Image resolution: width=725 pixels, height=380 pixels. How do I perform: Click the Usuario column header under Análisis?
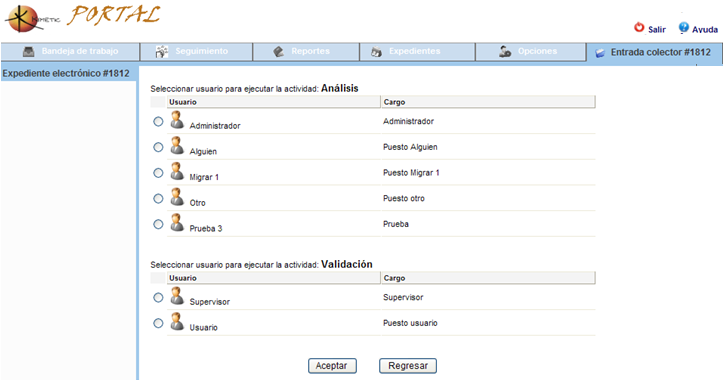[273, 102]
